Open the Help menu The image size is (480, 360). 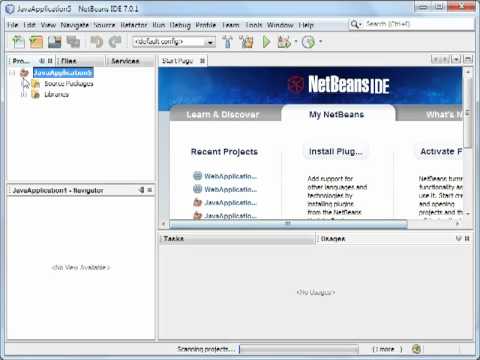[306, 25]
